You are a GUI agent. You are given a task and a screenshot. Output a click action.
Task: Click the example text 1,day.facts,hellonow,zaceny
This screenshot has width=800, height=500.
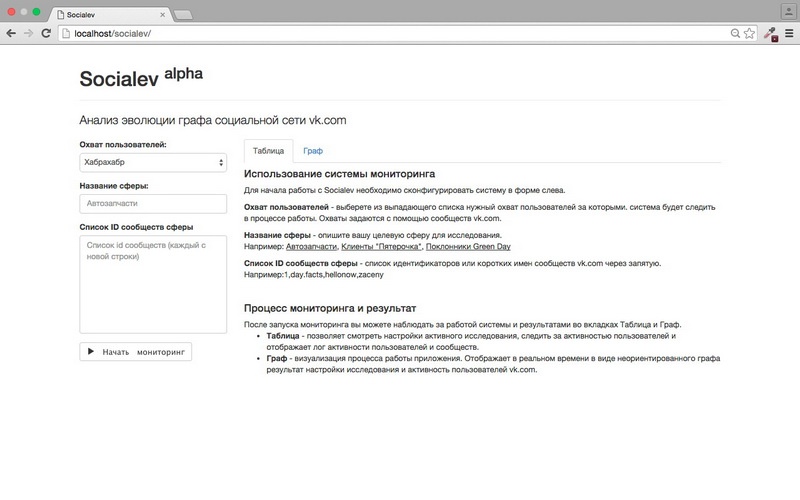point(334,274)
